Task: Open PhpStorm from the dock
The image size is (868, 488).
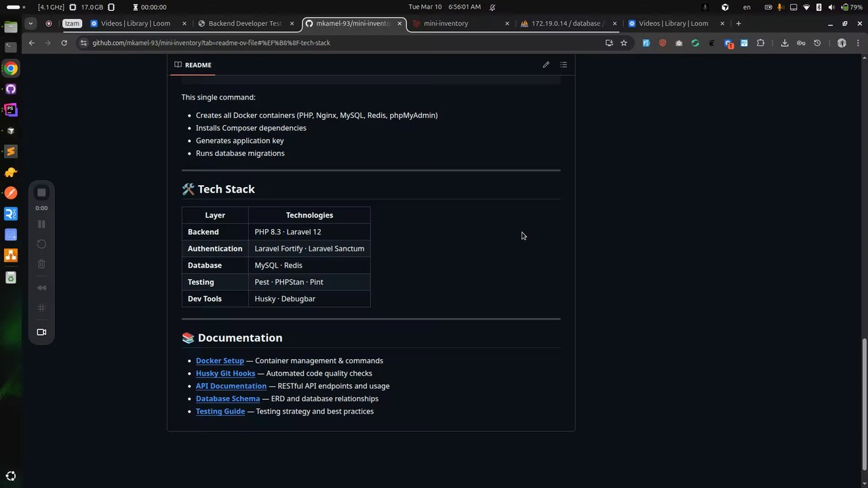Action: 11,110
